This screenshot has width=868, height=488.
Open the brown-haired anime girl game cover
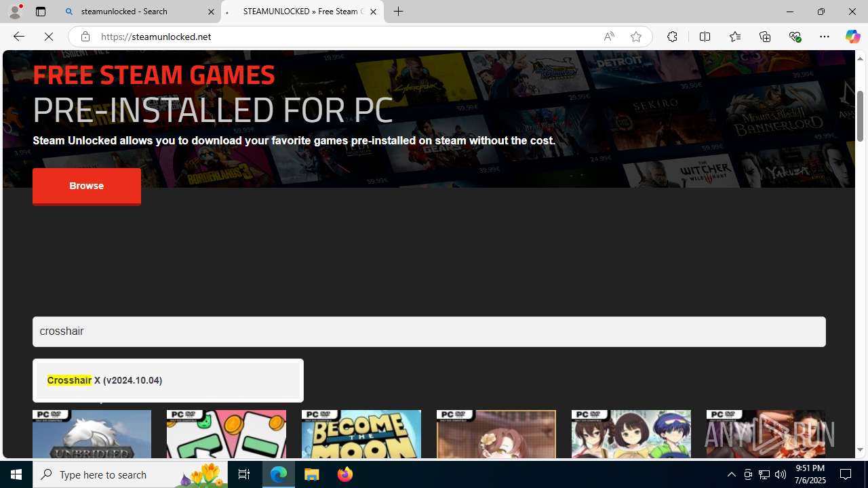click(496, 434)
